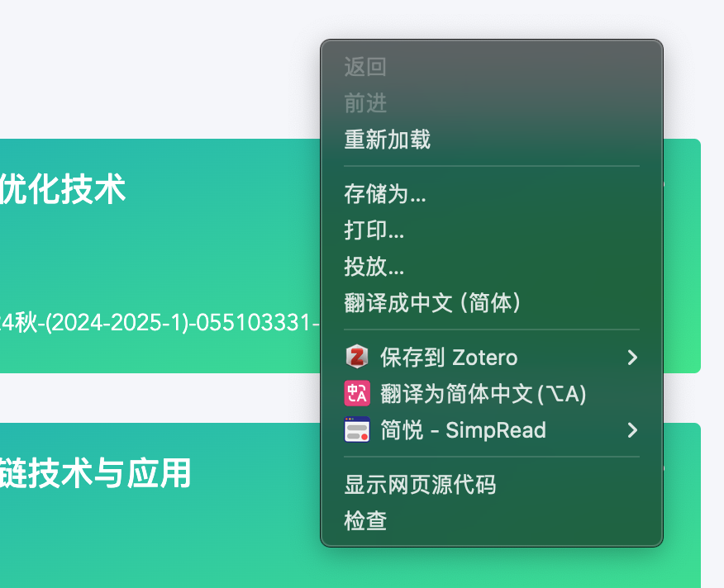
Task: Expand the 简悦 - SimpRead submenu arrow
Action: pyautogui.click(x=632, y=430)
